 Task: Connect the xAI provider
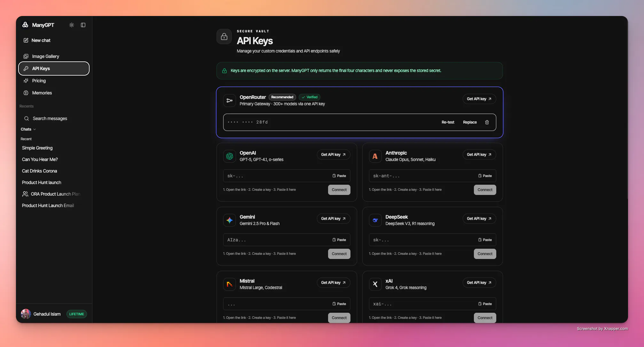pos(485,318)
